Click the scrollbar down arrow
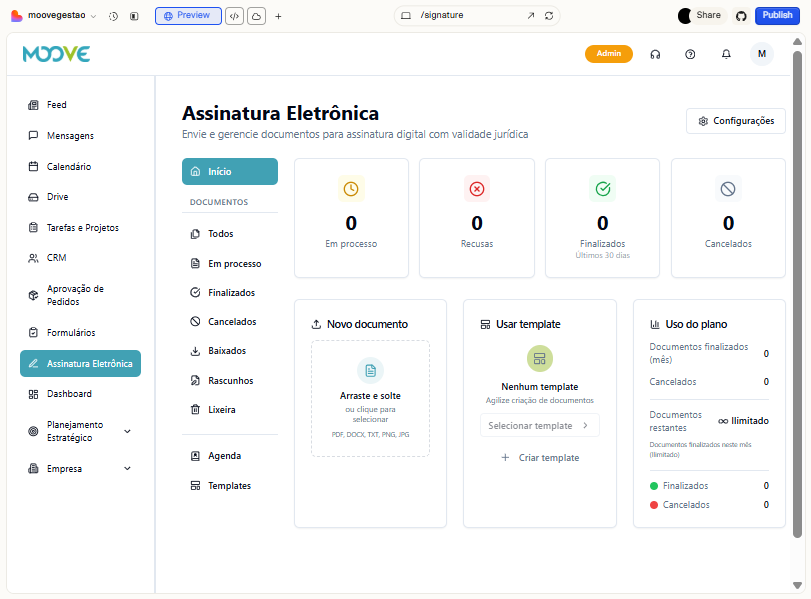This screenshot has width=811, height=599. [x=797, y=585]
